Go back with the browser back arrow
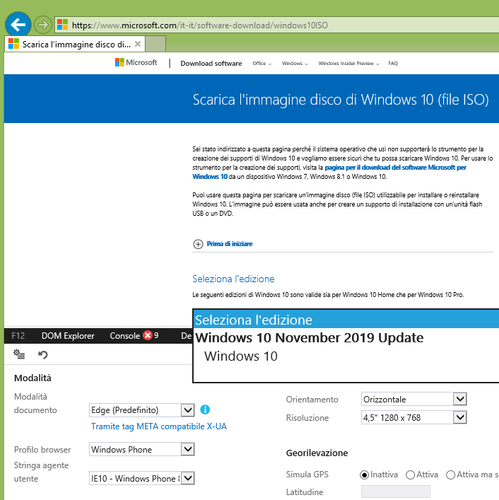499x500 pixels. click(18, 24)
